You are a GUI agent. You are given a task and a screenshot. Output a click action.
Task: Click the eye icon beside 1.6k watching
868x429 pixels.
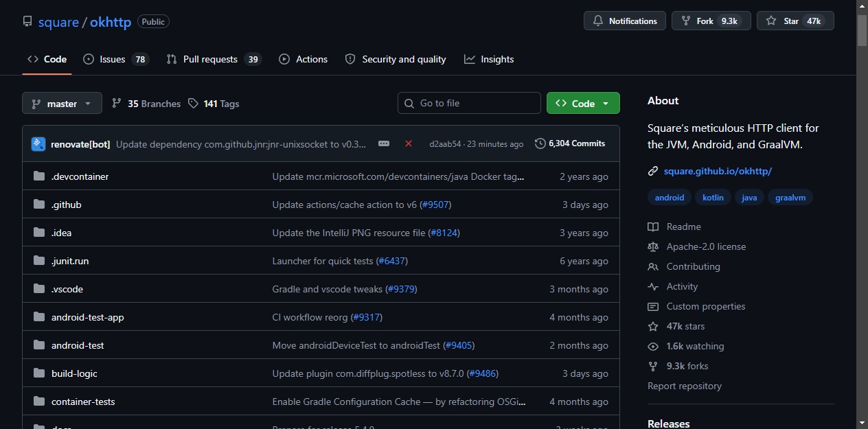coord(653,346)
